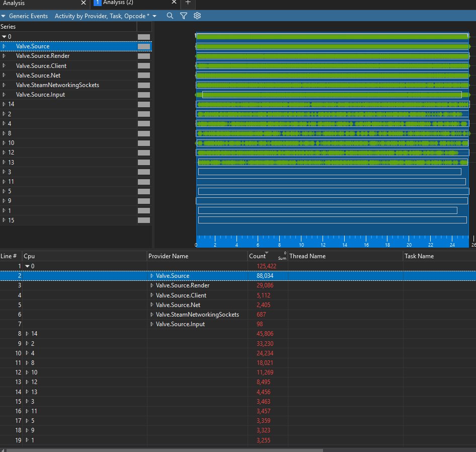Click count value 3,255
Image resolution: width=476 pixels, height=452 pixels.
(x=263, y=440)
